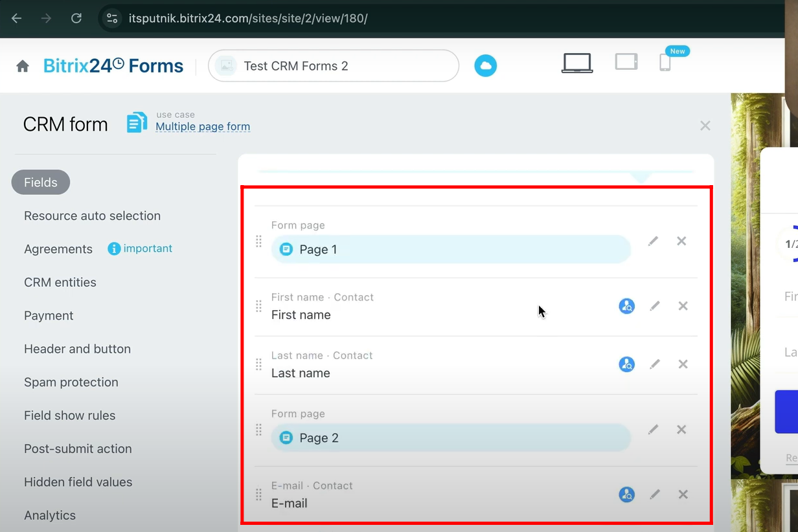Click the Bitrix24 Forms logo
Viewport: 798px width, 532px height.
pos(113,66)
